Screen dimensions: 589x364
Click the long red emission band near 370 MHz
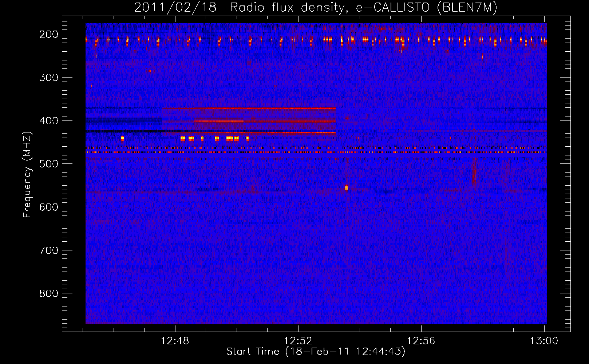[249, 108]
